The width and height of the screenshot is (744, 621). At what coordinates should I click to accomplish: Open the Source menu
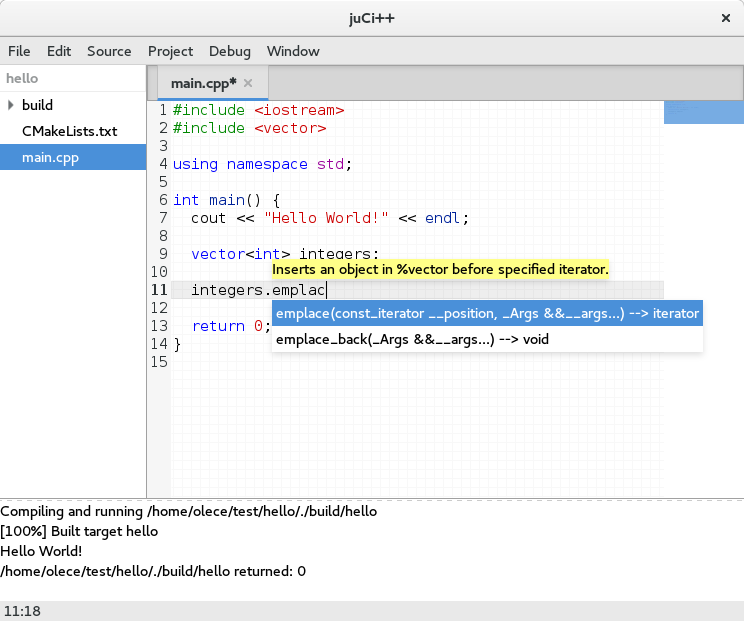click(x=109, y=51)
